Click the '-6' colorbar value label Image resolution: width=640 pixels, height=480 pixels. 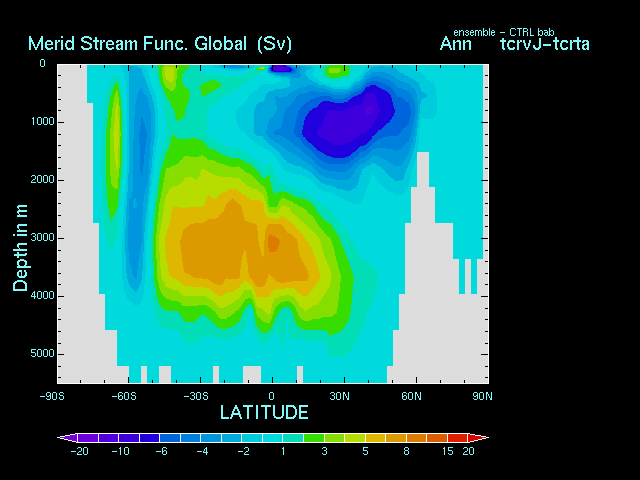(x=161, y=452)
